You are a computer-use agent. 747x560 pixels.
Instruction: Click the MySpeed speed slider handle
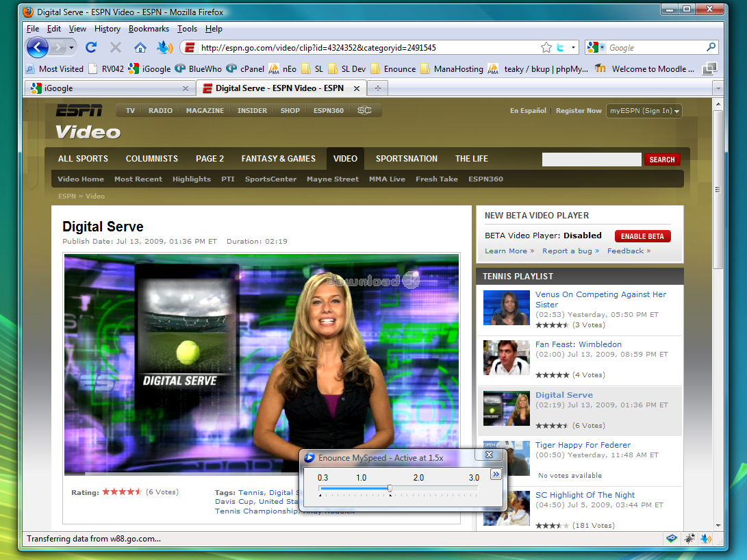pyautogui.click(x=390, y=488)
